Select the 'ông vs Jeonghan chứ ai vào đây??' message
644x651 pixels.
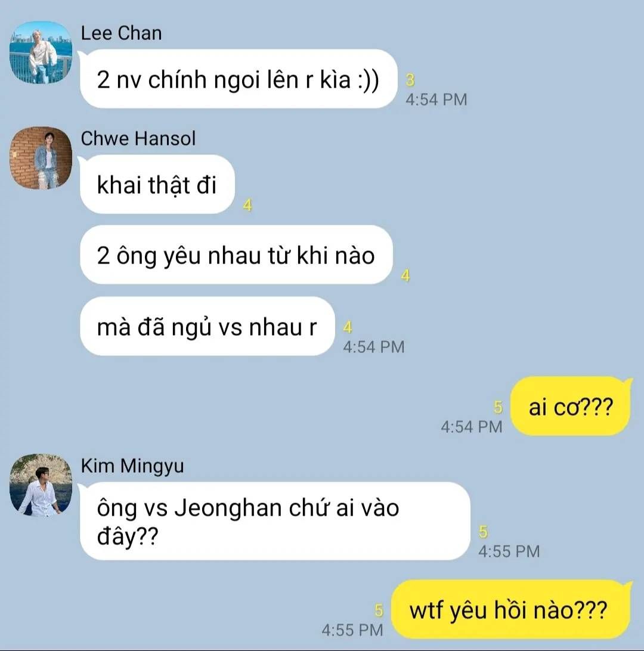275,521
